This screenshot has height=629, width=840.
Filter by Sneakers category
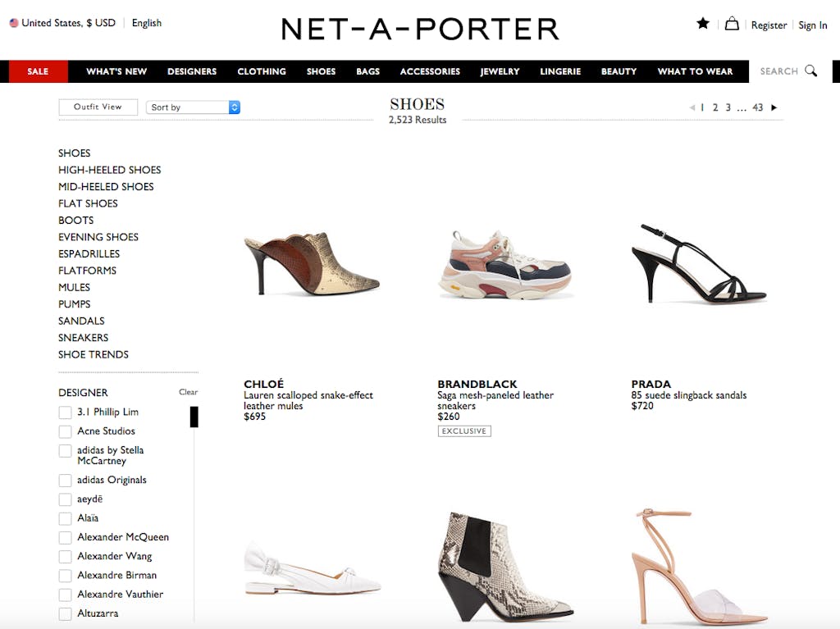(x=83, y=338)
